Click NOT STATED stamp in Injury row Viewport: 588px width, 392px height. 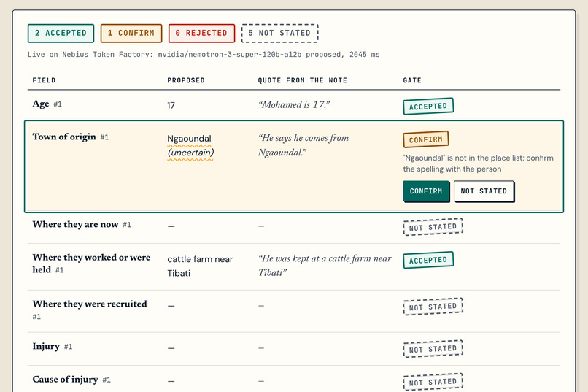click(x=433, y=349)
